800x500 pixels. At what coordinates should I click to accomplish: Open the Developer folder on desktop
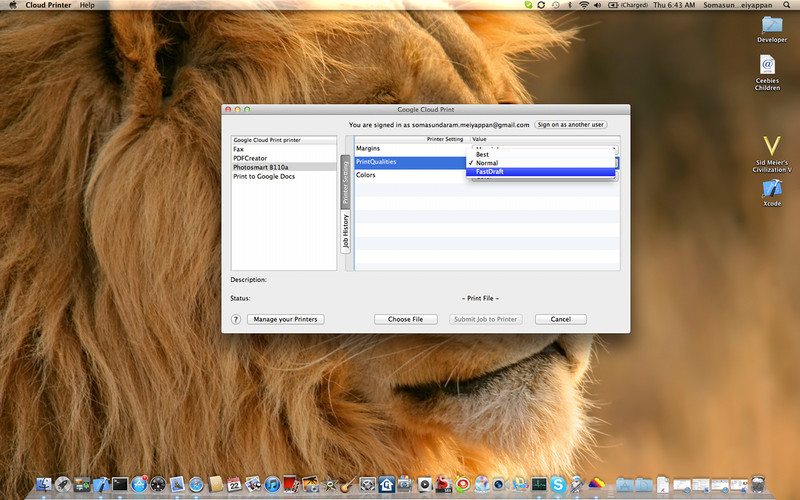click(x=772, y=26)
